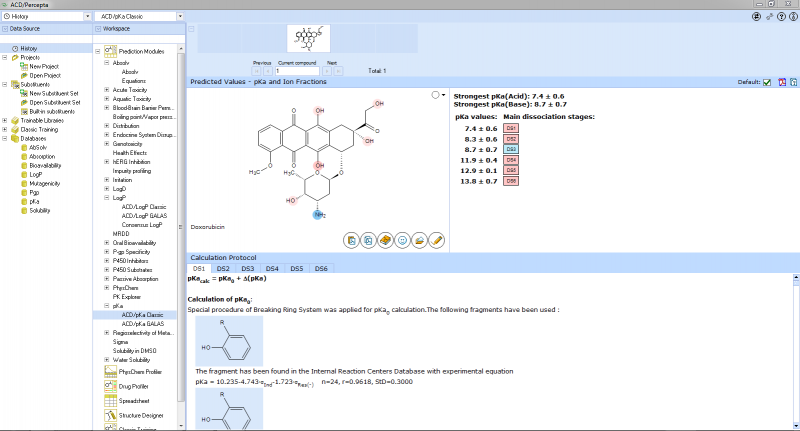Select the Doxorubicin compound thumbnail

tap(309, 38)
